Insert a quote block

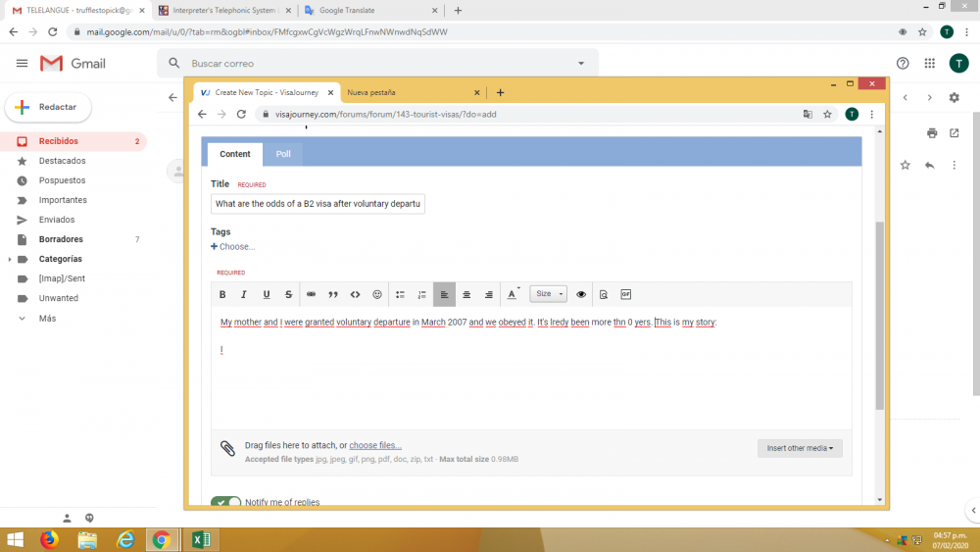333,294
